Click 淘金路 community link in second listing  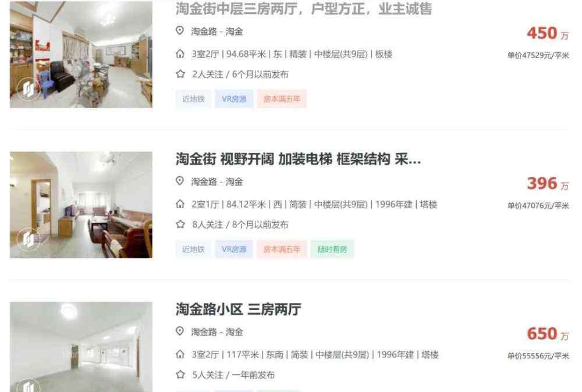pyautogui.click(x=204, y=181)
